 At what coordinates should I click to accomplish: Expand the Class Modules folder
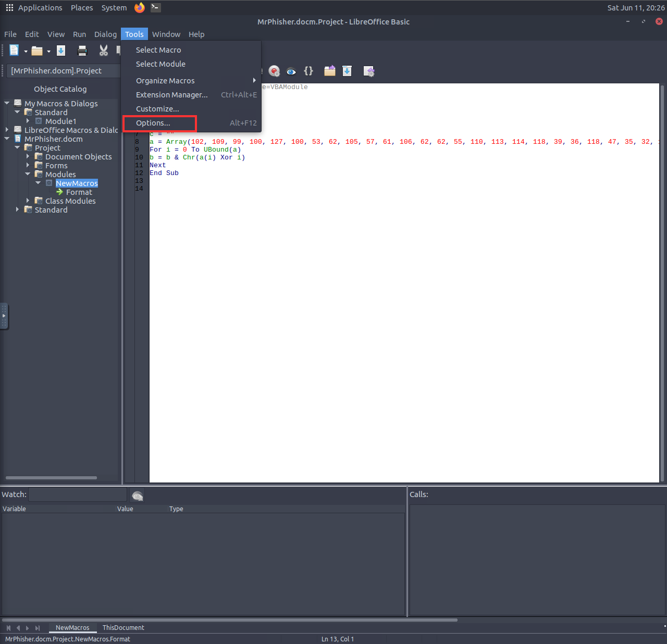(x=28, y=201)
